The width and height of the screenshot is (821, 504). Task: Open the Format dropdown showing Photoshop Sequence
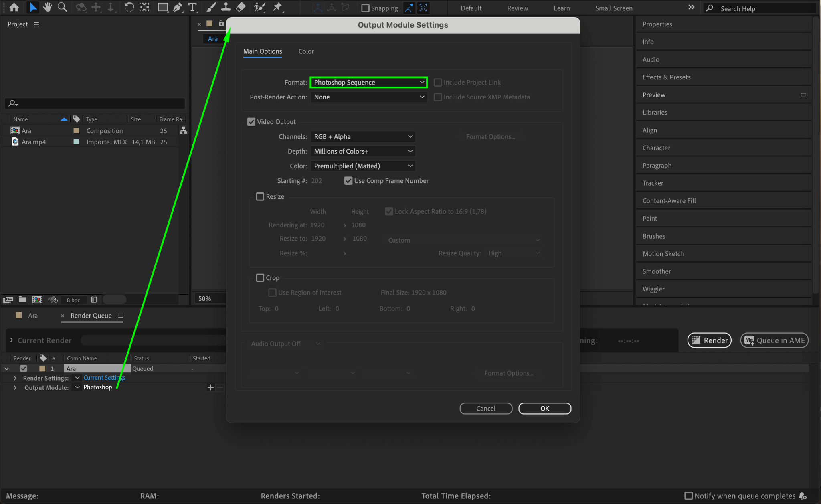tap(368, 83)
